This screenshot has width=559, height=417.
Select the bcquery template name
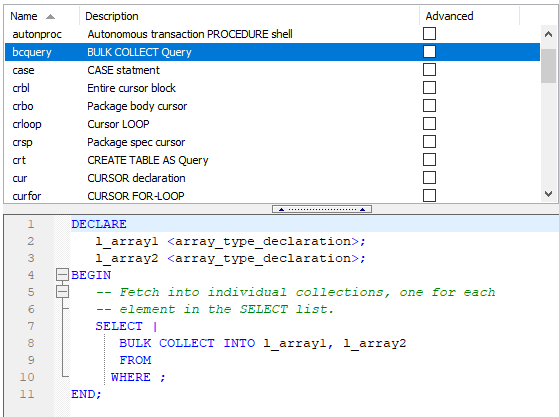click(x=32, y=52)
